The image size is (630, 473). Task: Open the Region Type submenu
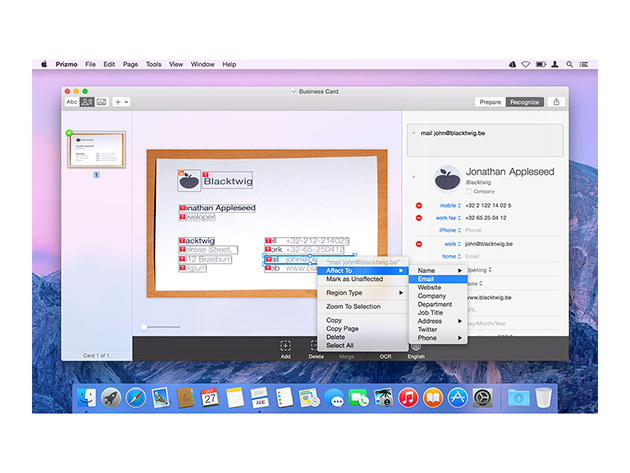[363, 293]
